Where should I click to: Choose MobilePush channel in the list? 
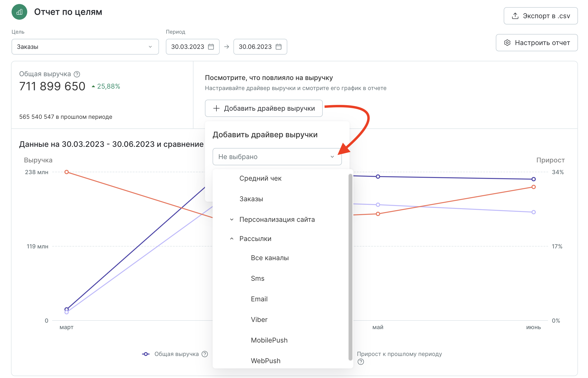click(x=269, y=340)
